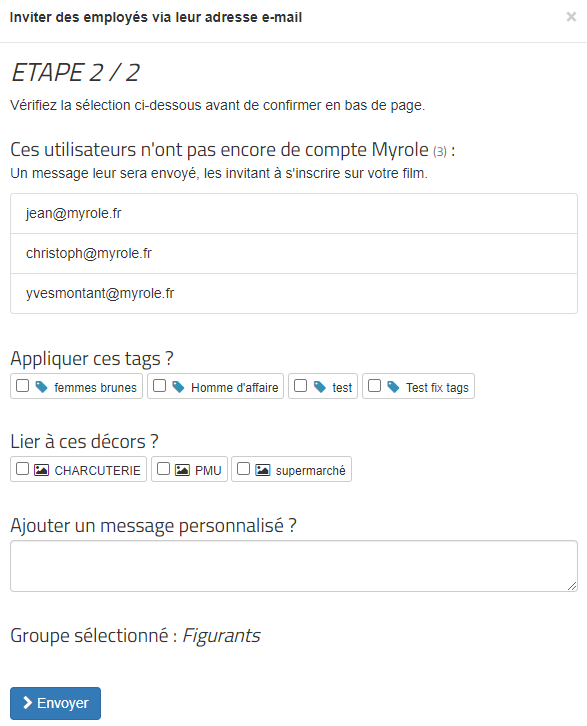The width and height of the screenshot is (587, 726).
Task: Click the tag icon next to test
Action: click(319, 387)
